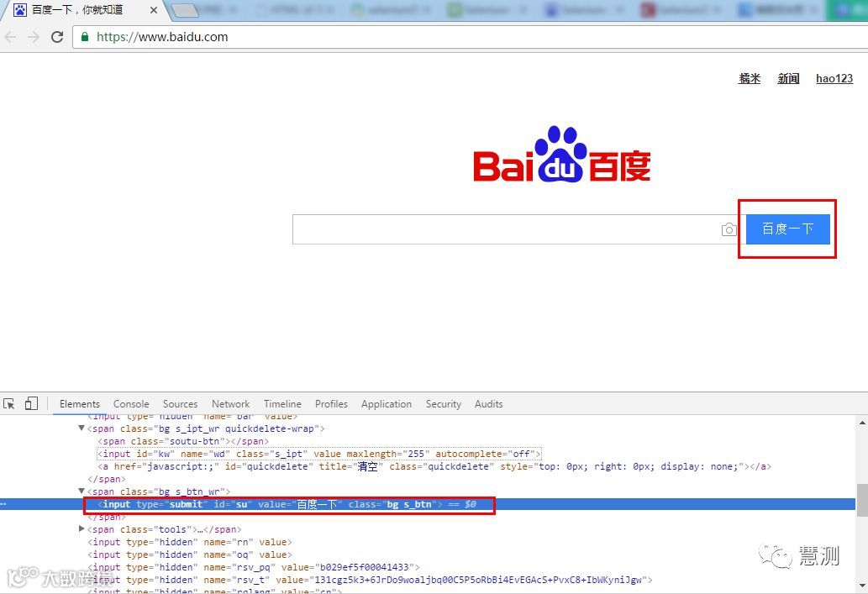Screen dimensions: 868x594
Task: Select hidden input name rsv_pq row
Action: [x=254, y=567]
